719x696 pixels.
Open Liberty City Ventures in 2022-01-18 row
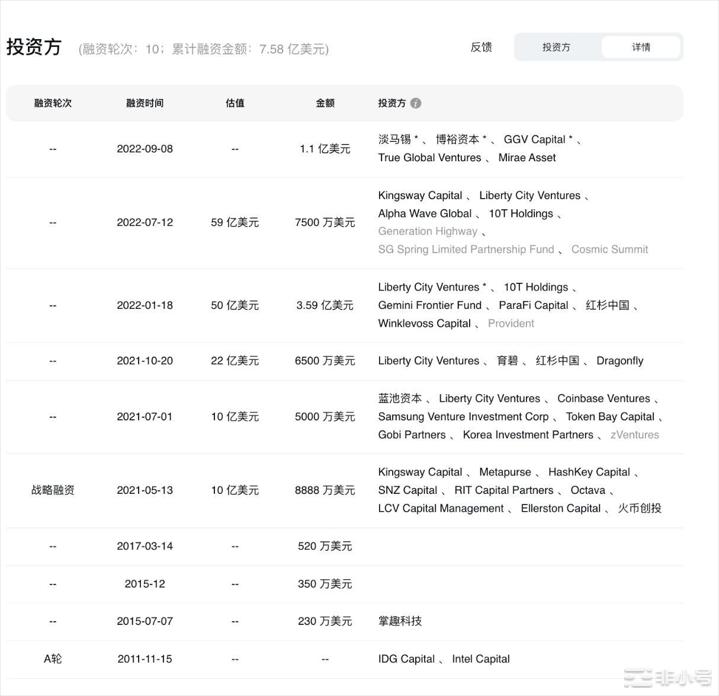click(428, 287)
